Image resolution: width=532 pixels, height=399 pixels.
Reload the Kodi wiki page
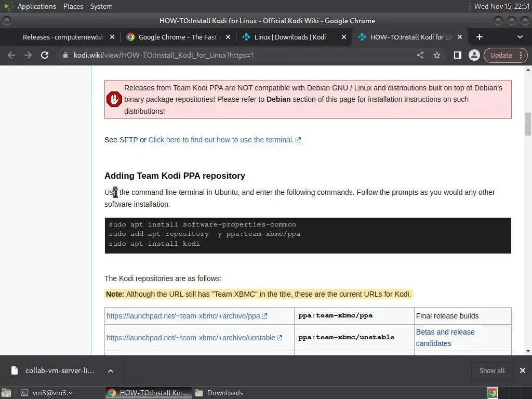(x=45, y=55)
